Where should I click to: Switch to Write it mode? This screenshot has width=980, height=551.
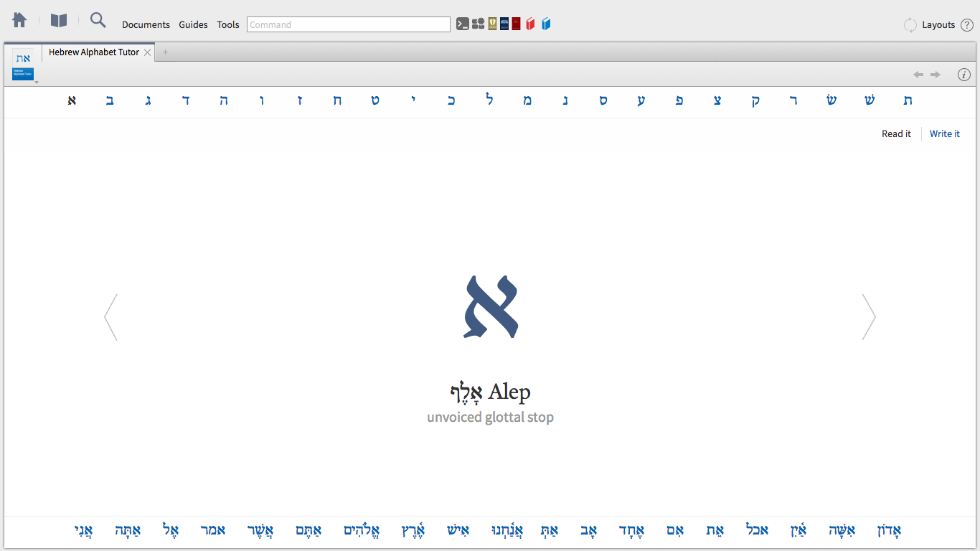point(944,133)
